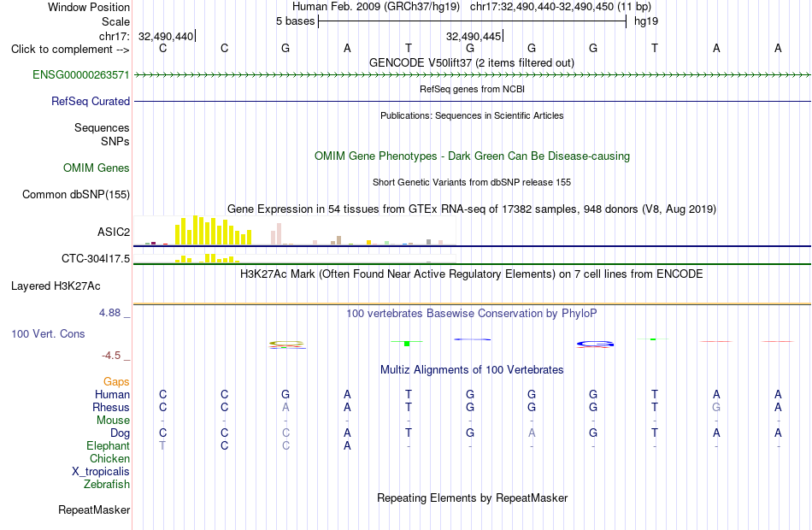This screenshot has width=812, height=530.
Task: Click the RefSeq Curated blue gene line
Action: (472, 101)
